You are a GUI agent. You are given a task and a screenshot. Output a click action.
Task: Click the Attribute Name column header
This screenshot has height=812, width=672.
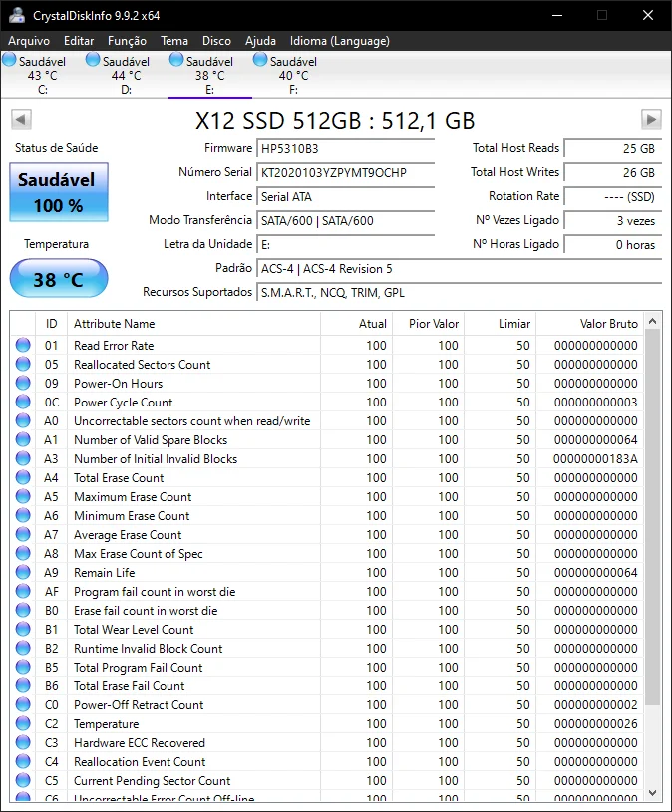point(193,324)
